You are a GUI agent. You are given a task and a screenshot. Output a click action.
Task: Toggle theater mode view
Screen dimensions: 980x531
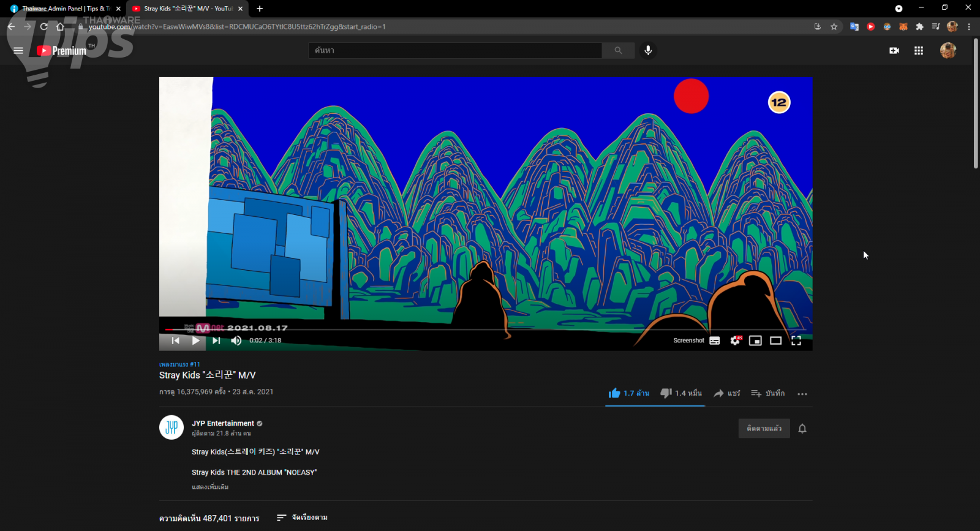click(775, 341)
